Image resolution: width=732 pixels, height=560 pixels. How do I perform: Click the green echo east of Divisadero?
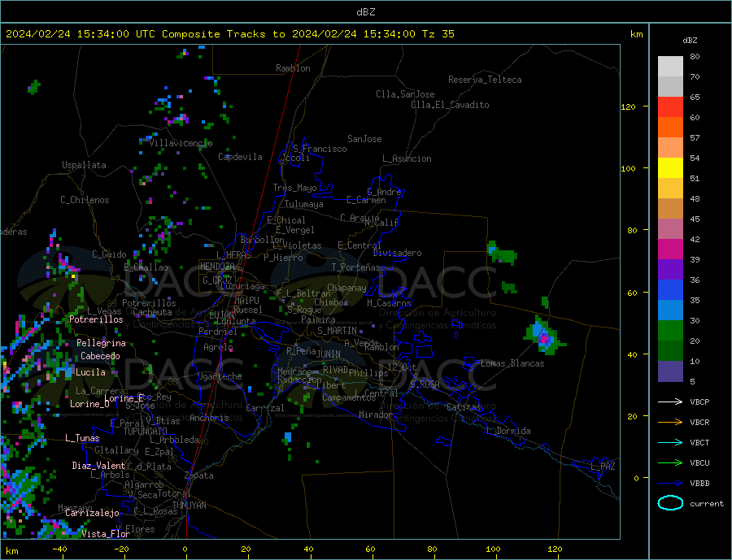[x=502, y=254]
